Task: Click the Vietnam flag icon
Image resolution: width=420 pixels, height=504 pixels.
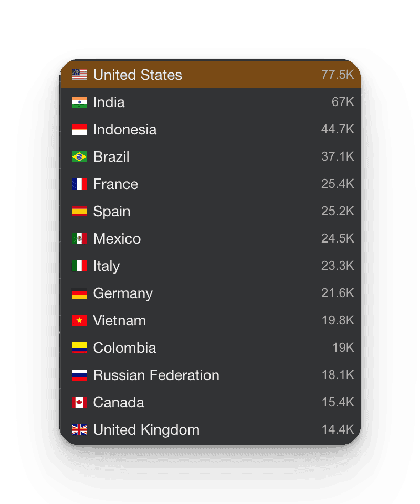Action: pyautogui.click(x=79, y=320)
